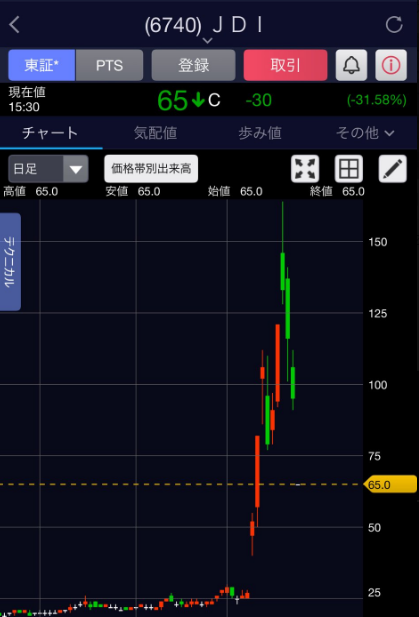Screen dimensions: 419x617
Task: Switch to the 歩み値 tab
Action: (260, 133)
